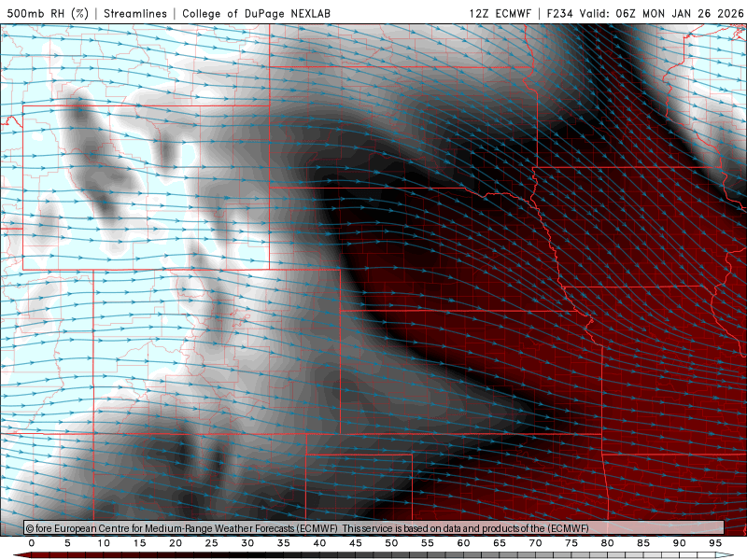Select the "12Z ECMWF" model run label
This screenshot has width=747, height=560.
point(500,13)
